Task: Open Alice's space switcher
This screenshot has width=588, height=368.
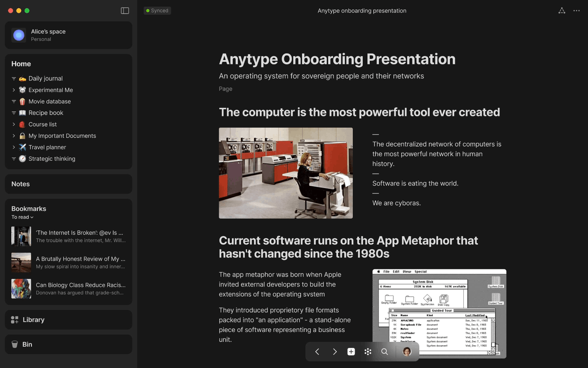Action: 68,35
